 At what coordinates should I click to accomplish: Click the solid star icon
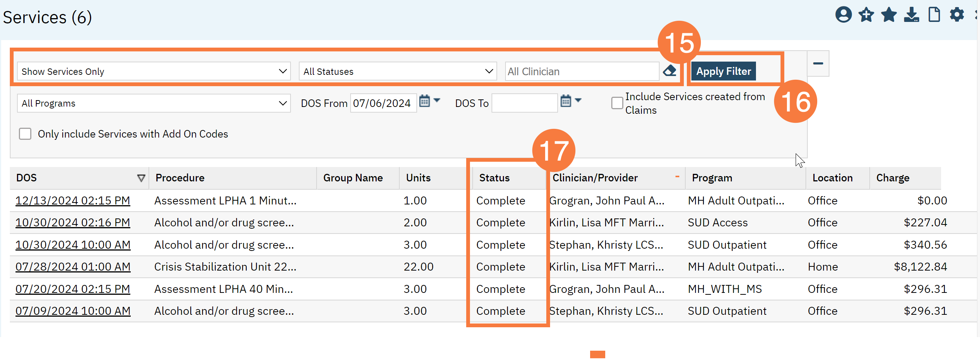(x=889, y=15)
